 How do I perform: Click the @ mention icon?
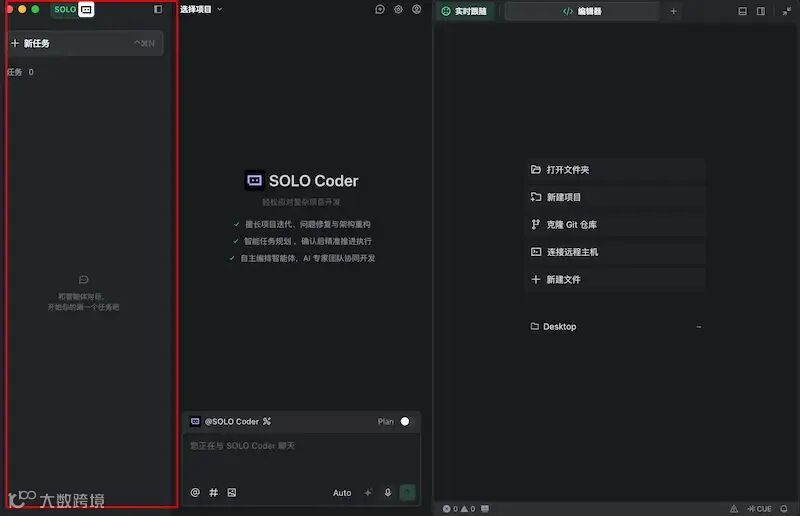click(195, 493)
